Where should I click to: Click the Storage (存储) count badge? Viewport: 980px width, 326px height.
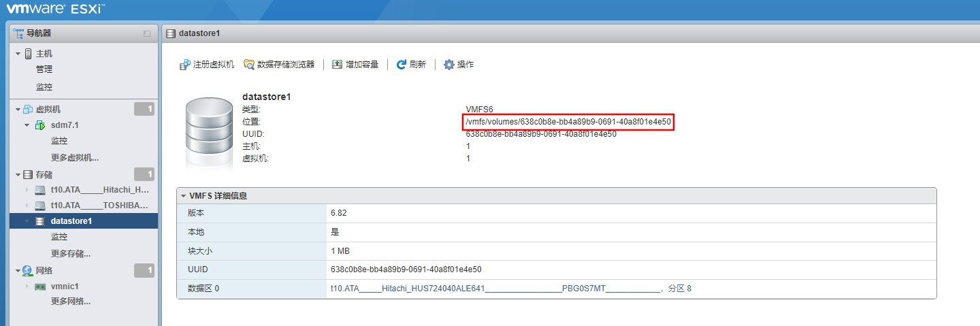[x=144, y=174]
